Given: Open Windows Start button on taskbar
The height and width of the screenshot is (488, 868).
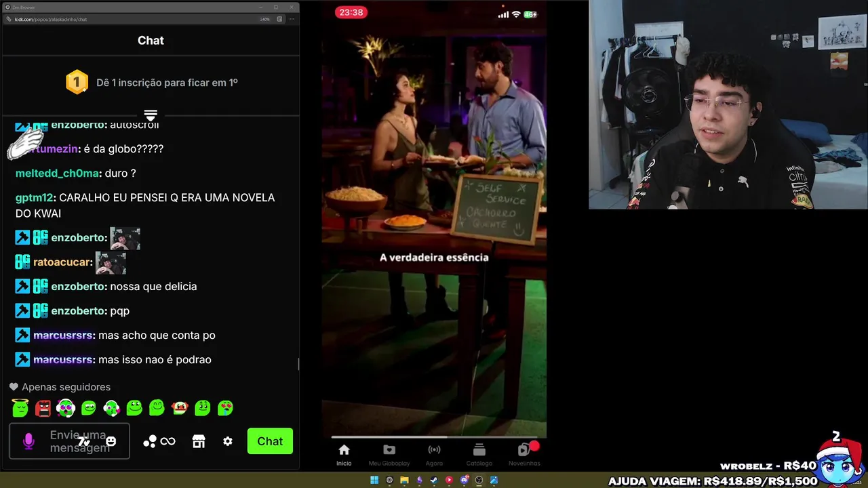Looking at the screenshot, I should point(374,481).
